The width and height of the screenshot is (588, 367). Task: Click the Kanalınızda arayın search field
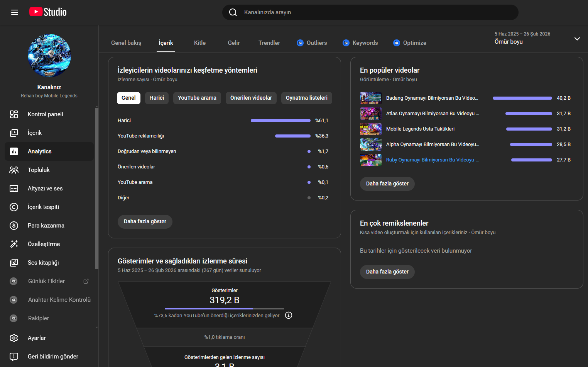[370, 12]
